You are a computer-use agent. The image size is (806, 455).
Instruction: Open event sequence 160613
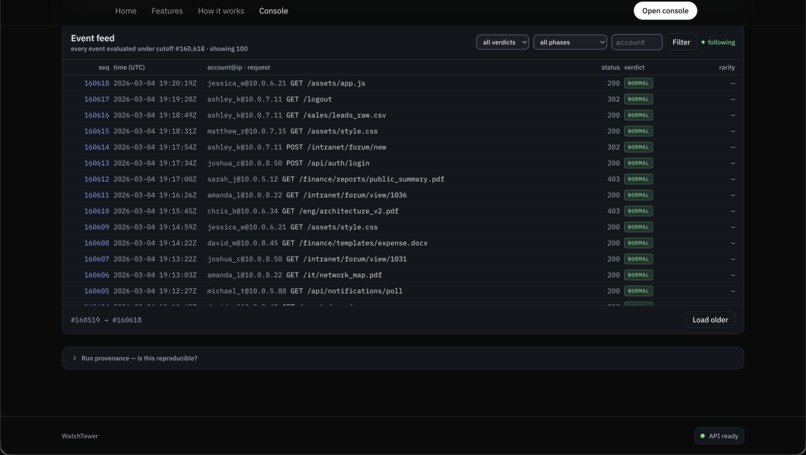coord(97,163)
